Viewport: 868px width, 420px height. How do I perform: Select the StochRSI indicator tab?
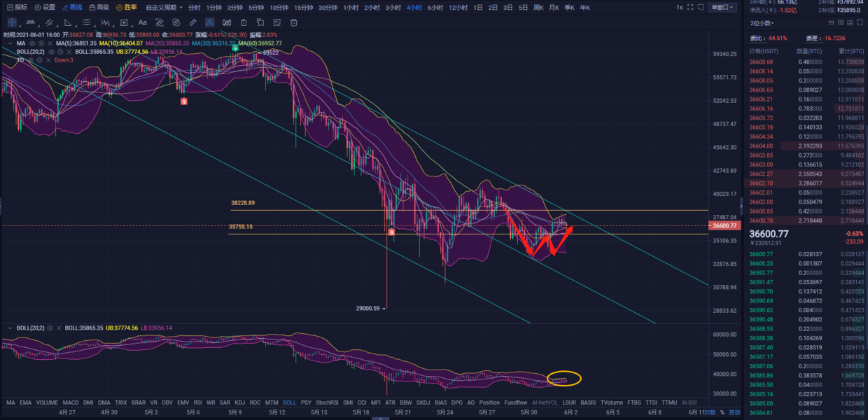328,403
